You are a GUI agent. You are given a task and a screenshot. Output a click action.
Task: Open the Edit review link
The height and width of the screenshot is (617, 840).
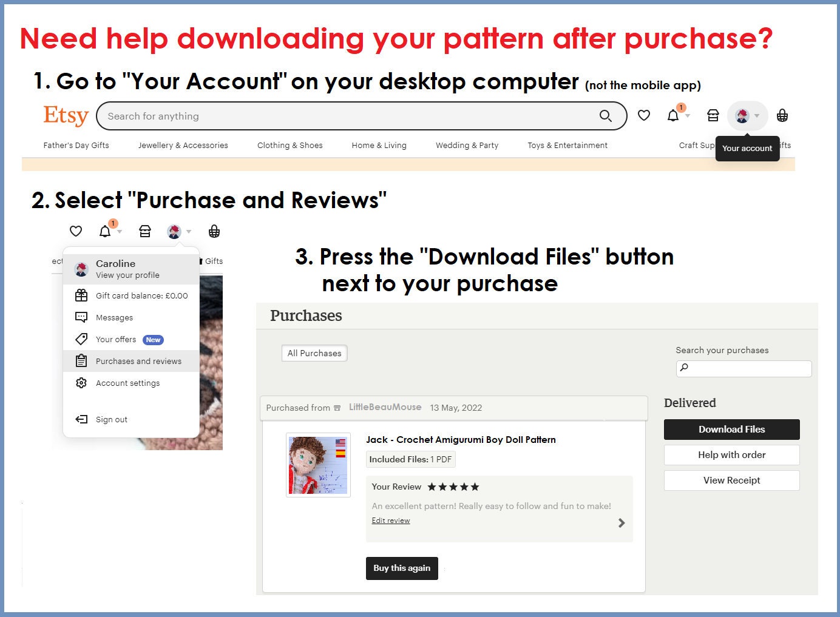[391, 521]
